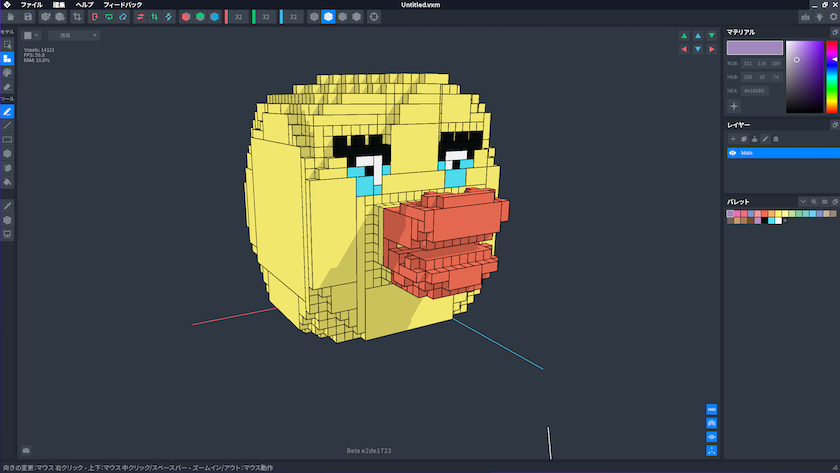The width and height of the screenshot is (840, 473).
Task: Select the pencil draw tool
Action: point(8,111)
